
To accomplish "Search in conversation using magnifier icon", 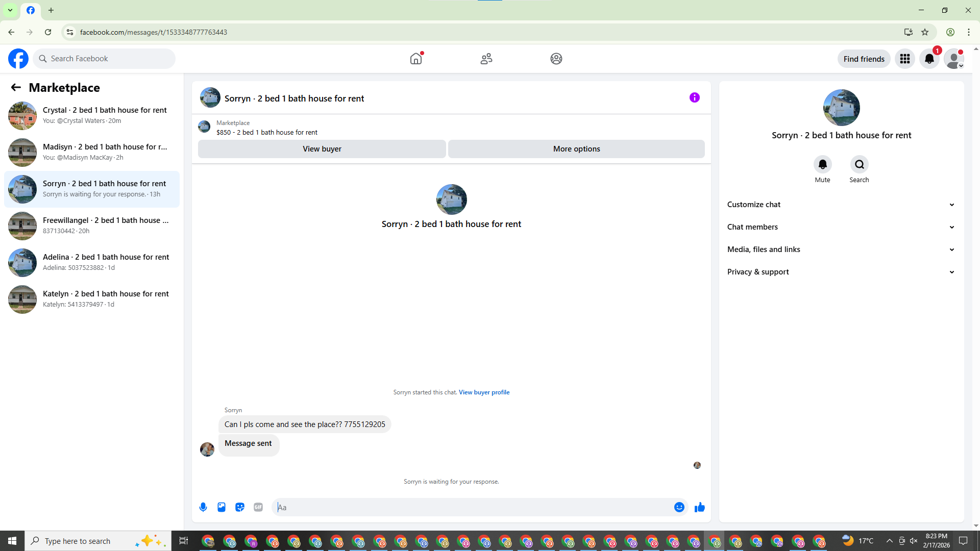I will pyautogui.click(x=859, y=164).
